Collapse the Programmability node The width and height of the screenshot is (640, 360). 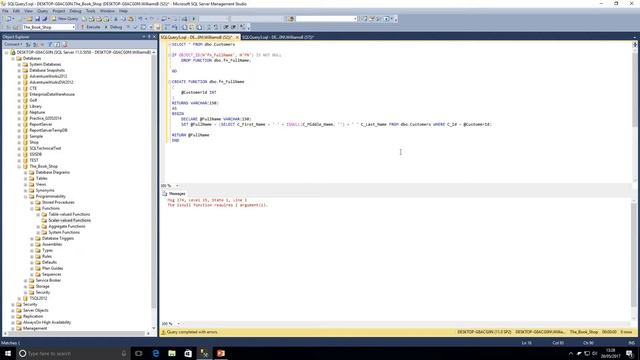[25, 196]
